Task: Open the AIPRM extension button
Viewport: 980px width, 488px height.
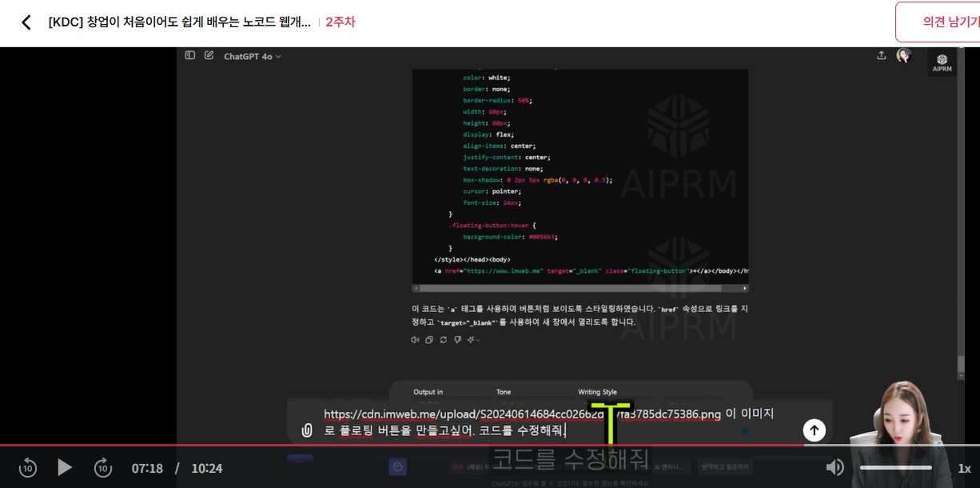Action: (942, 62)
